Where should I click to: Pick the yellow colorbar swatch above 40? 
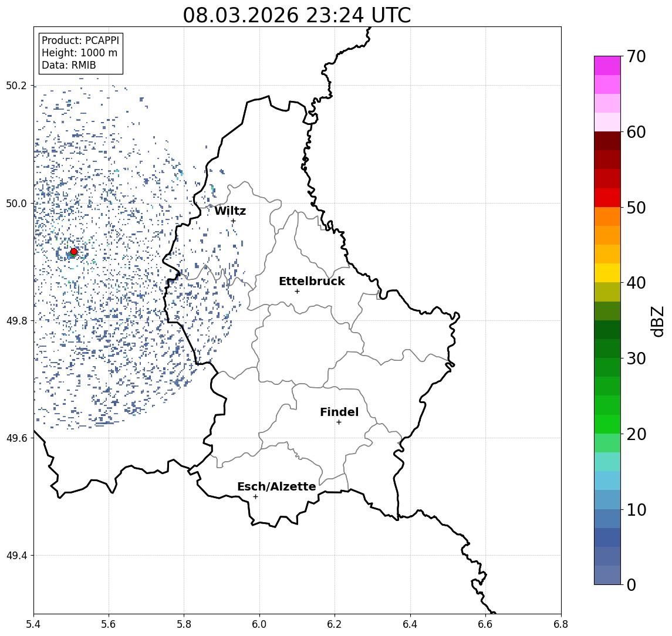[x=607, y=273]
